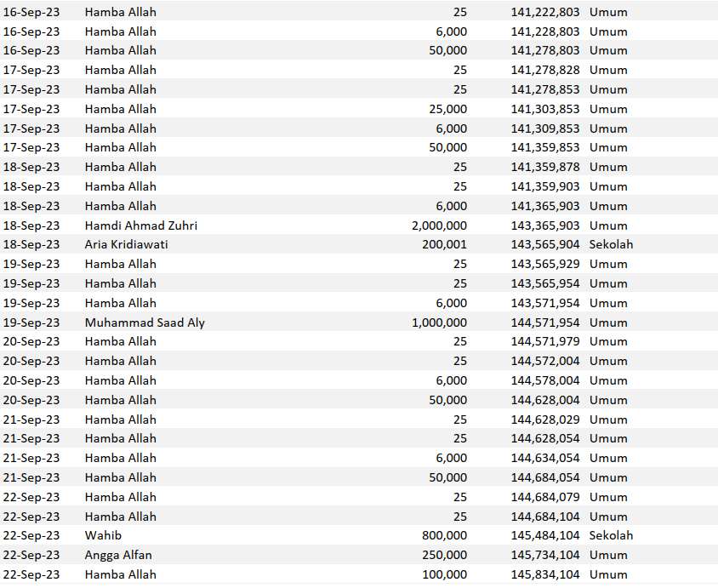The width and height of the screenshot is (718, 588).
Task: Select the Muhammad Saad Aly cell
Action: point(145,323)
